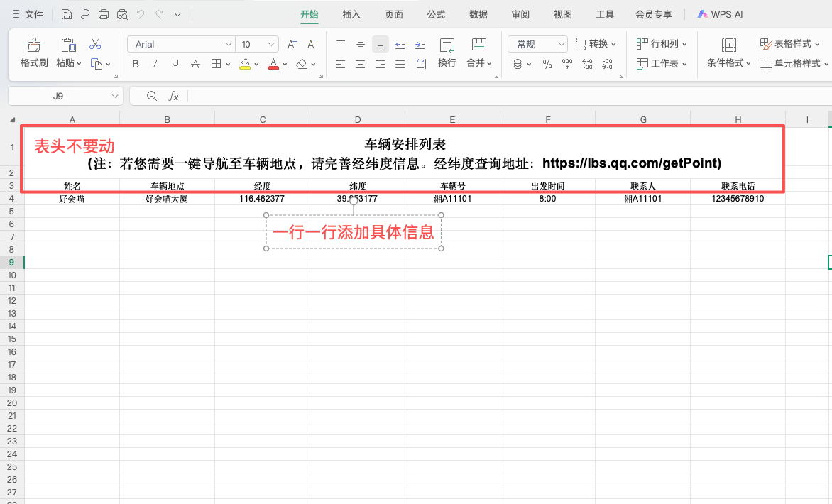Click the percent style icon
This screenshot has width=832, height=504.
pyautogui.click(x=547, y=64)
